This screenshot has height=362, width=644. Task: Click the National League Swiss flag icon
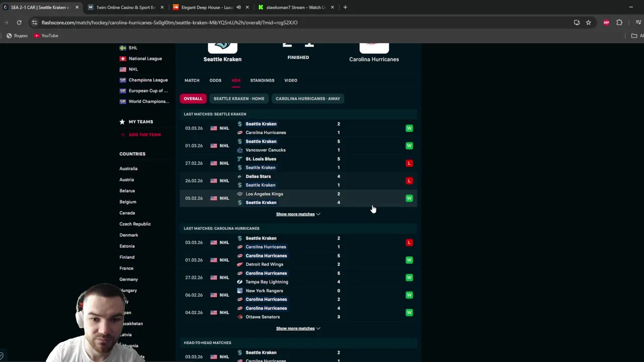click(x=123, y=58)
